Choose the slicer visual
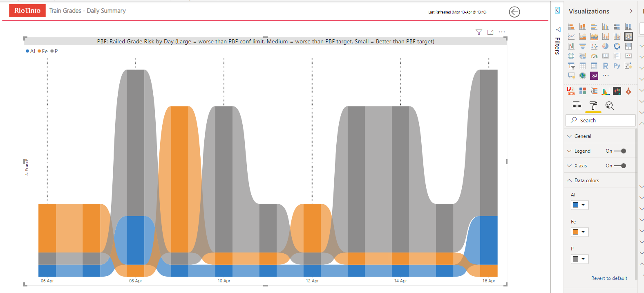The image size is (644, 293). point(571,66)
